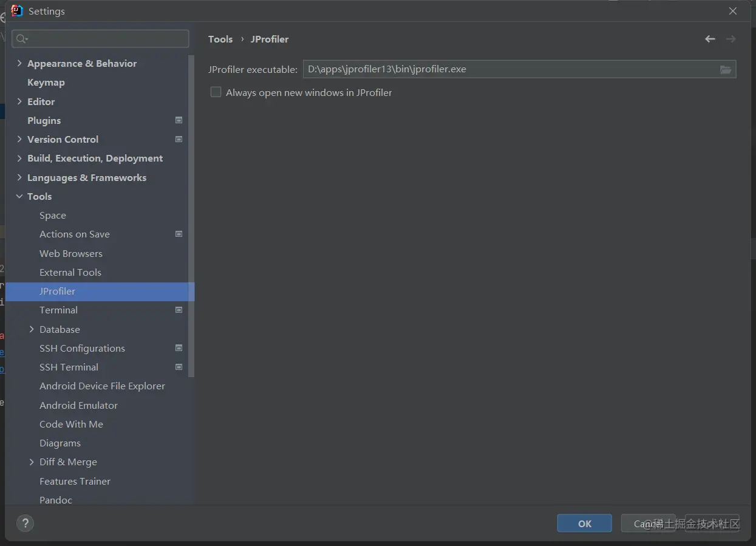Click the settings tree scrollbar
The width and height of the screenshot is (756, 546).
(x=192, y=216)
